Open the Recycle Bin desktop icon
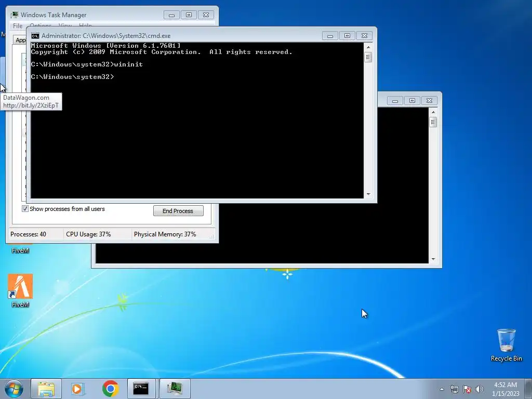 506,345
